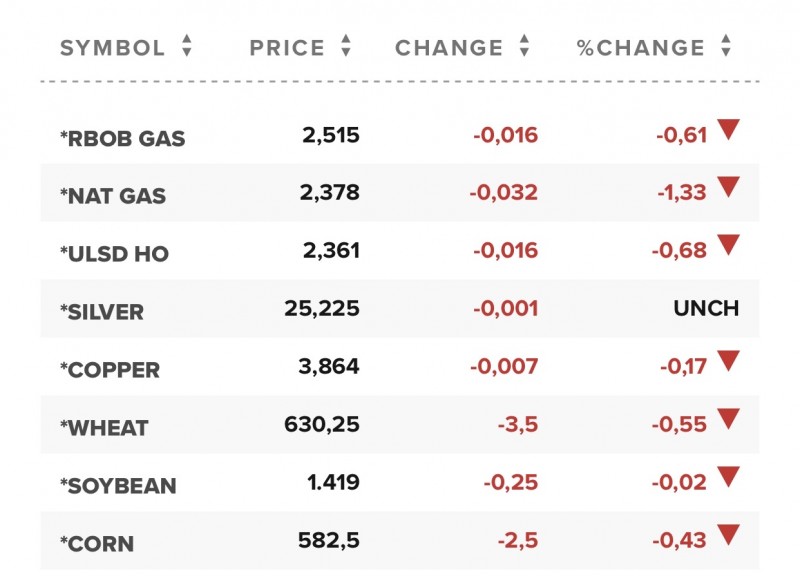Sort by CHANGE column sort arrows
This screenshot has width=800, height=576.
524,47
